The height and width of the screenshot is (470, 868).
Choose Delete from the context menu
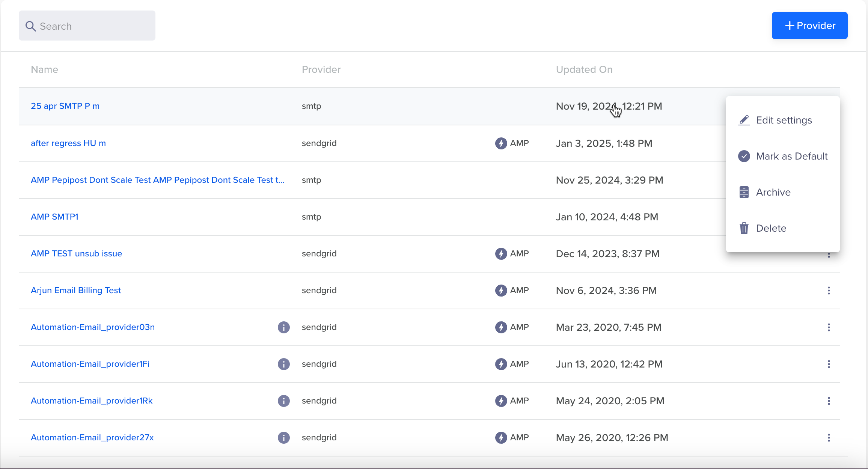click(783, 228)
